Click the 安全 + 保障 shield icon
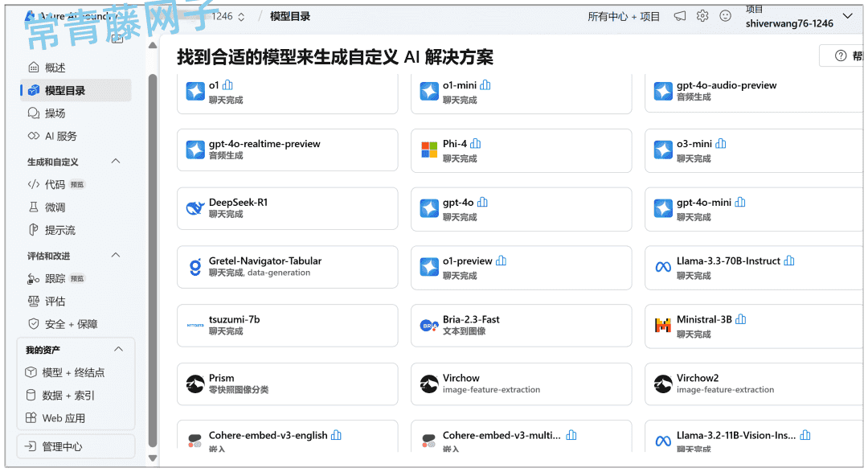The image size is (868, 472). tap(33, 324)
